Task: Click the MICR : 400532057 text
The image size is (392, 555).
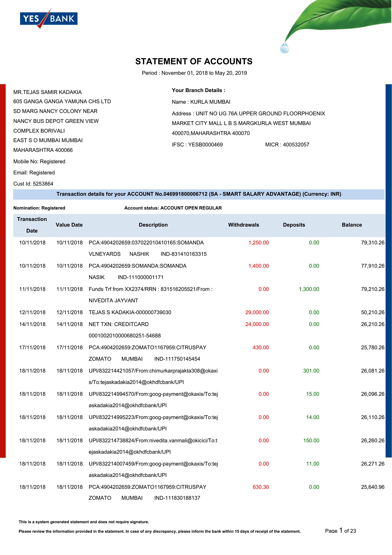Action: click(x=287, y=145)
